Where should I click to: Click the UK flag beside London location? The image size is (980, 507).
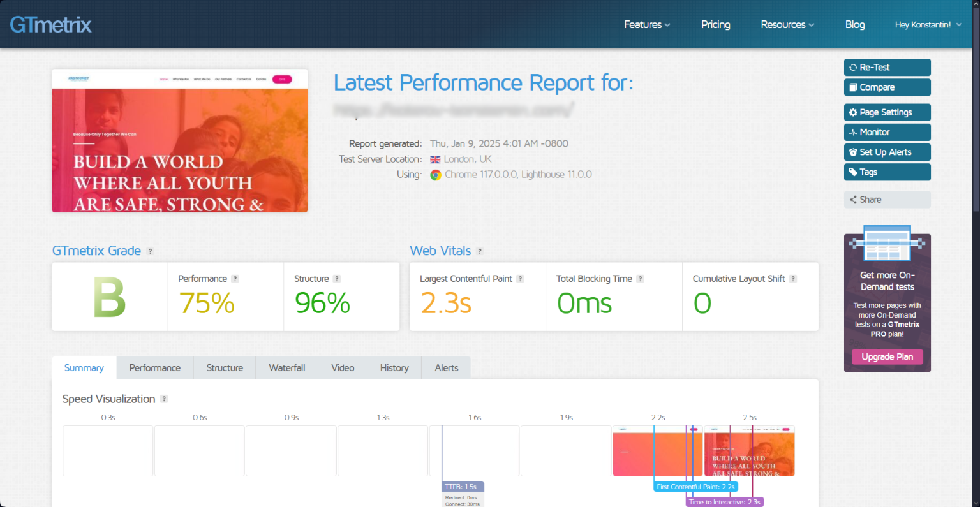(435, 159)
